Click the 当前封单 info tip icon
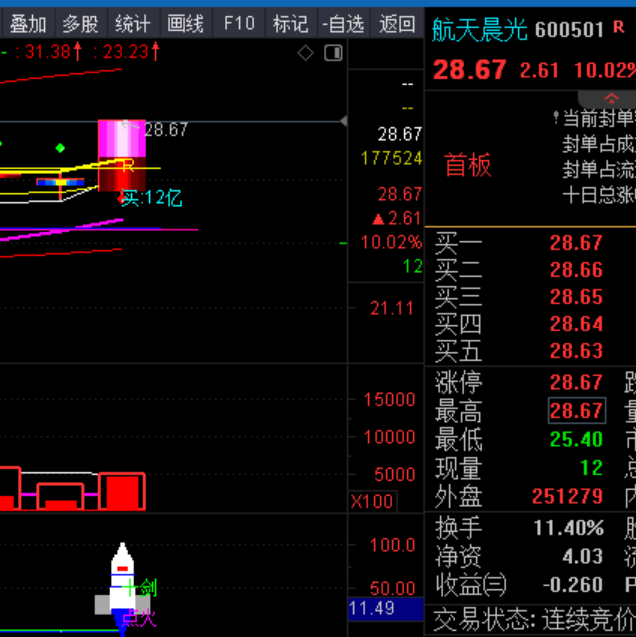The image size is (636, 637). (556, 118)
